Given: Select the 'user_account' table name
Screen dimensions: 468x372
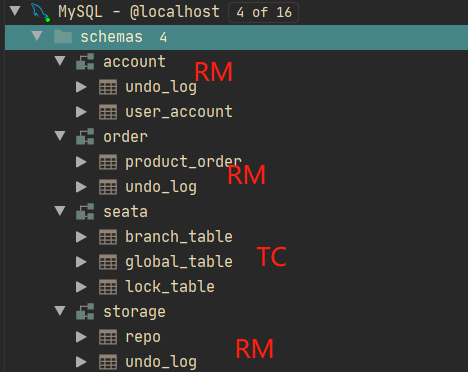Looking at the screenshot, I should click(x=179, y=112).
